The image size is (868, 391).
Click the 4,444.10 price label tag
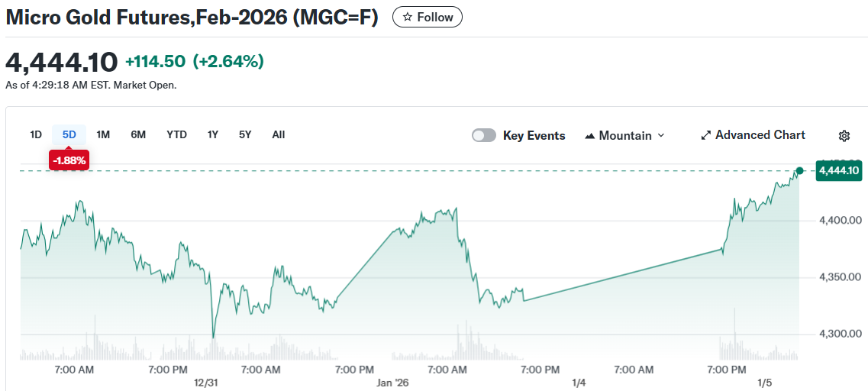tap(838, 170)
